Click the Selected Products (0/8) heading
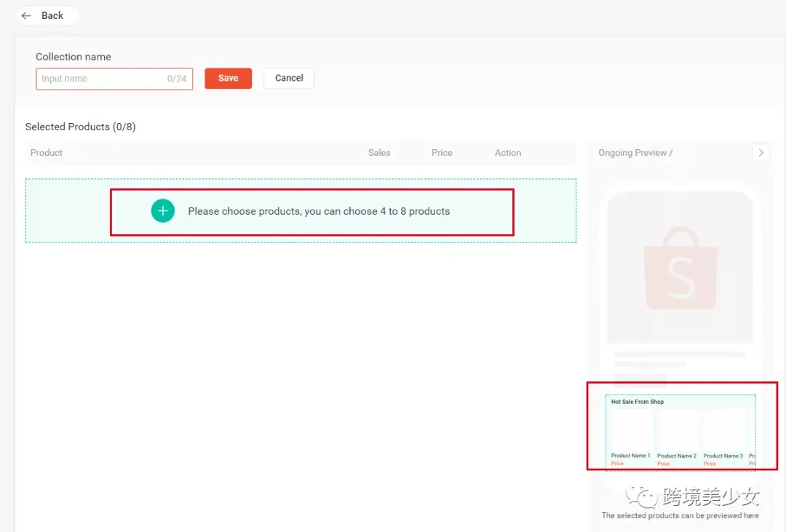The height and width of the screenshot is (532, 786). [80, 127]
